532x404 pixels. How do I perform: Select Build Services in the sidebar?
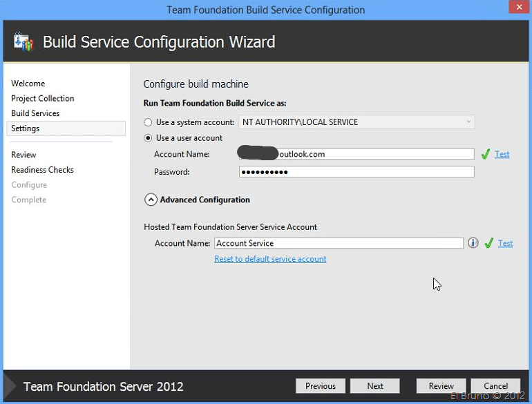[x=35, y=113]
